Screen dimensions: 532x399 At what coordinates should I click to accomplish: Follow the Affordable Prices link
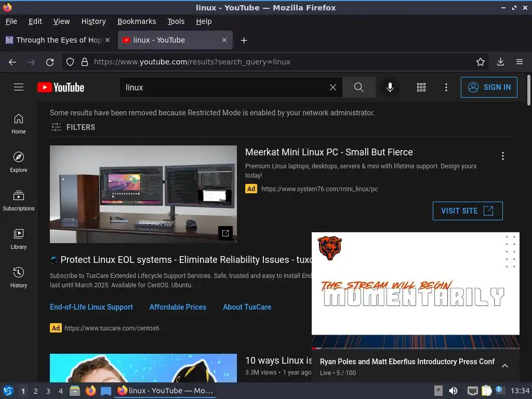[x=178, y=307]
